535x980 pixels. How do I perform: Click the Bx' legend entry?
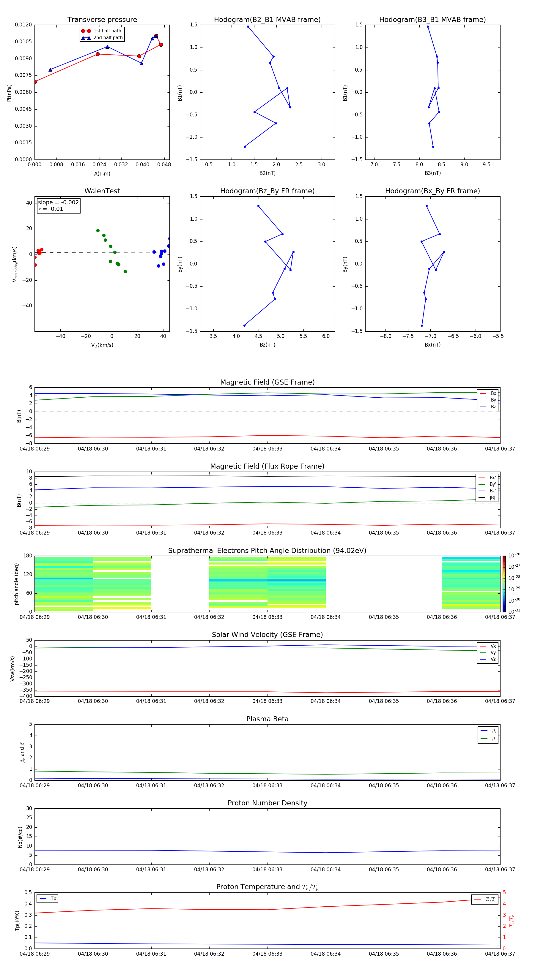pos(487,478)
